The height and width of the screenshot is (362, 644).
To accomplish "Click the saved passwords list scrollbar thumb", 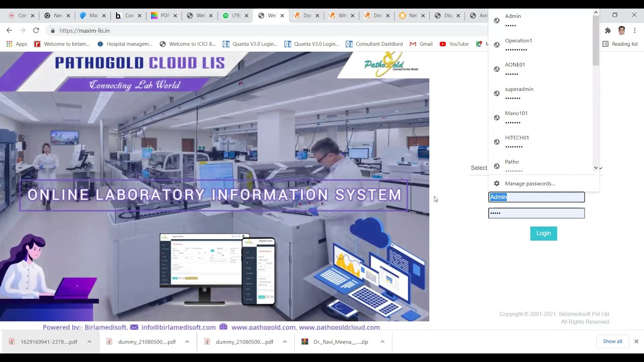I will (x=596, y=40).
